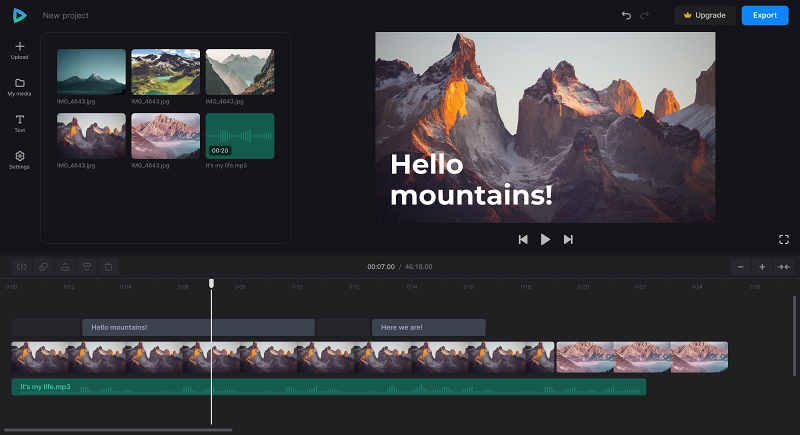The height and width of the screenshot is (435, 800).
Task: Select the dark teal mountain thumbnail
Action: (91, 72)
